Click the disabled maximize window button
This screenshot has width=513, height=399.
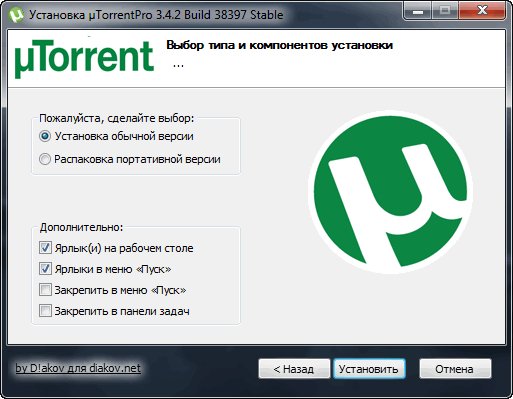(445, 12)
